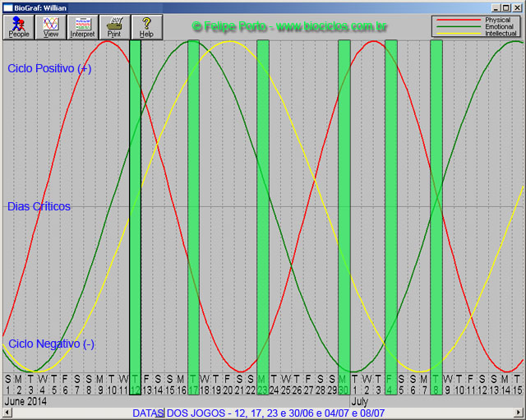The image size is (526, 420).
Task: Click the red Physical legend line
Action: (459, 20)
